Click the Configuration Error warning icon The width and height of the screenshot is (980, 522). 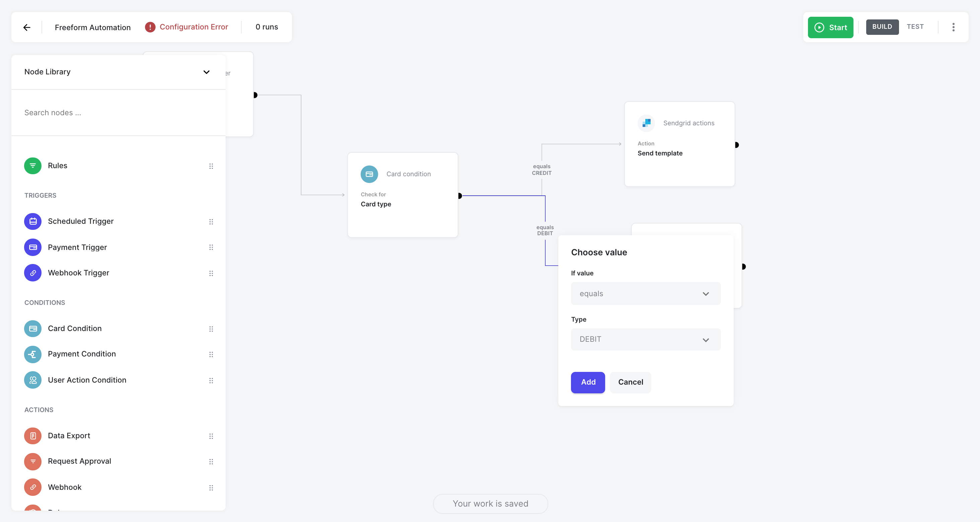coord(150,27)
